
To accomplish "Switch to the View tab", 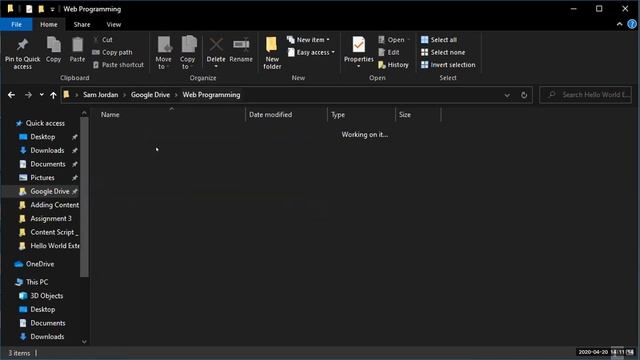I will (114, 24).
